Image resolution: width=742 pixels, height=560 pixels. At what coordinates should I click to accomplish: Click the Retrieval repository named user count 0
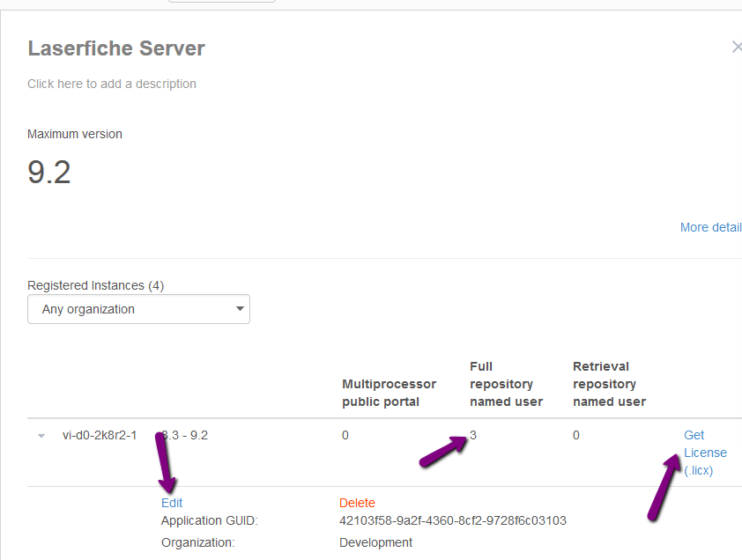click(576, 435)
